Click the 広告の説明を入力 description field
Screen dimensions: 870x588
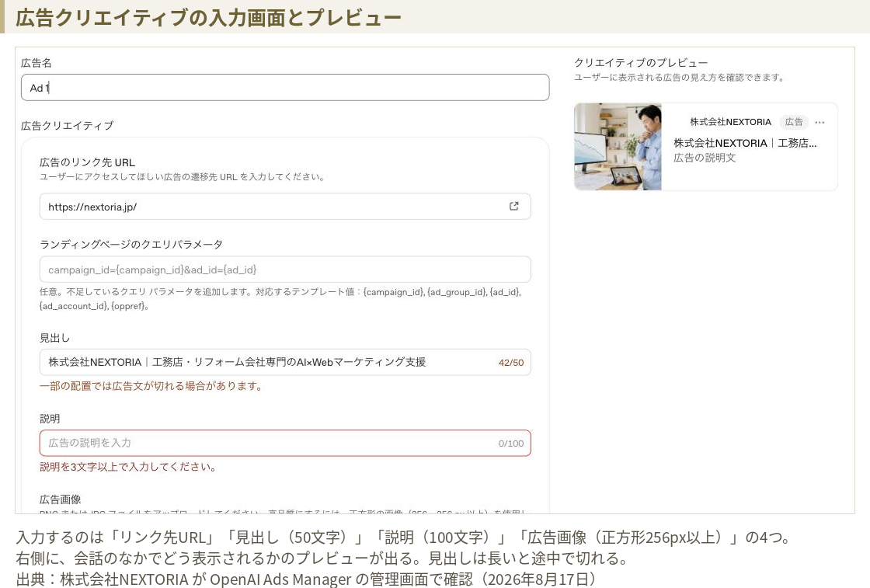[x=285, y=444]
